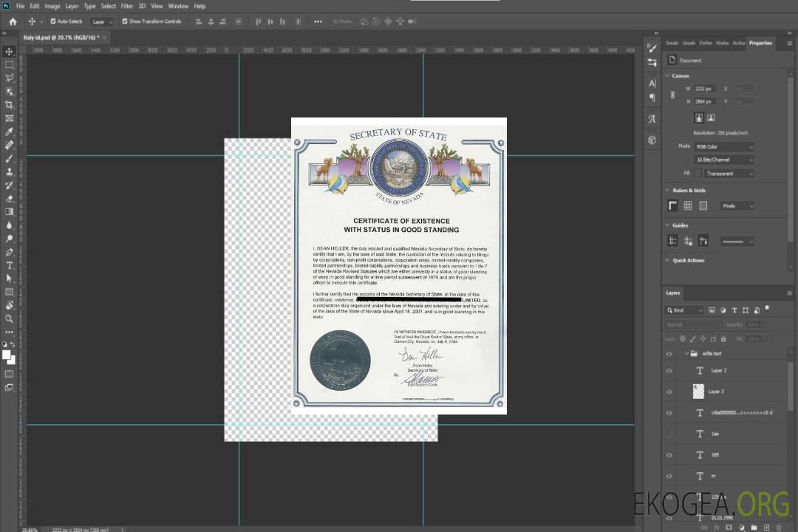Image resolution: width=798 pixels, height=532 pixels.
Task: Click the Show Rulers icon in Rulers & Grids
Action: (x=672, y=205)
